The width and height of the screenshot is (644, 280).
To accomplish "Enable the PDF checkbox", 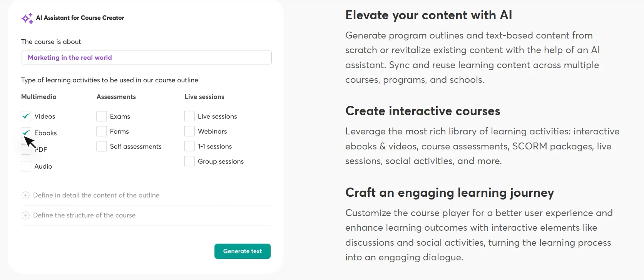I will (x=26, y=149).
